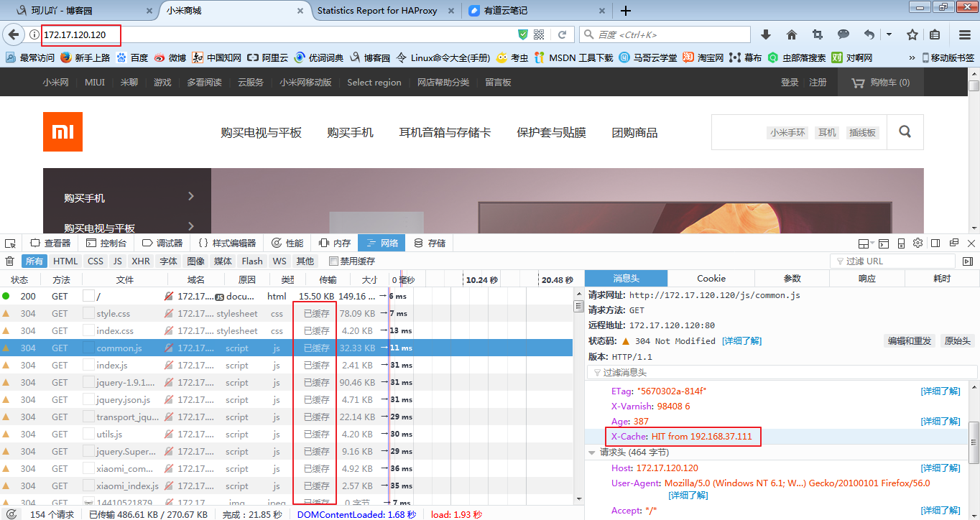
Task: Click the orange Mi logo
Action: point(63,131)
